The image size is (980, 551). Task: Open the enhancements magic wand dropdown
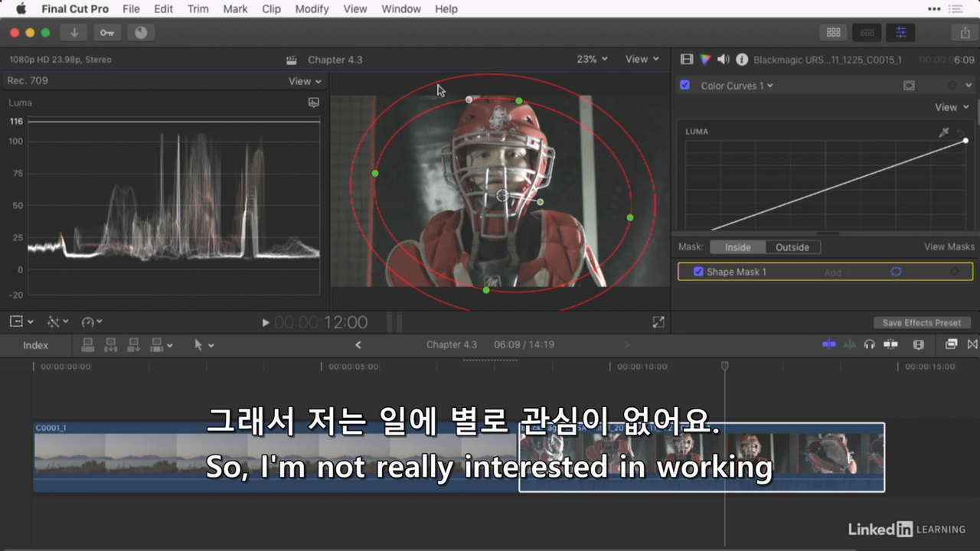pos(57,322)
